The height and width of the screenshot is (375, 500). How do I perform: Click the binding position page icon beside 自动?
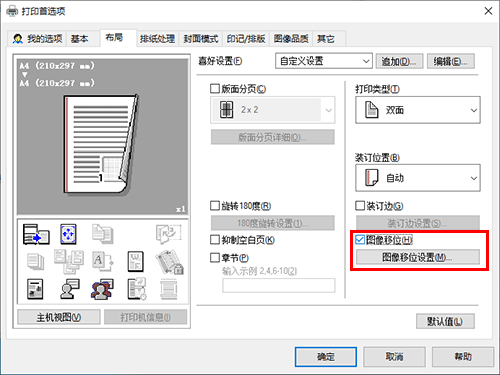coord(372,177)
